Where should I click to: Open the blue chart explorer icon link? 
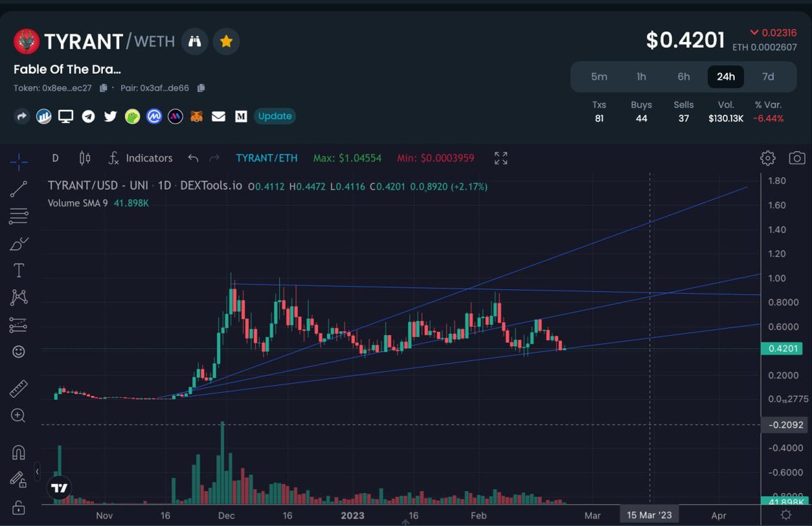coord(44,116)
